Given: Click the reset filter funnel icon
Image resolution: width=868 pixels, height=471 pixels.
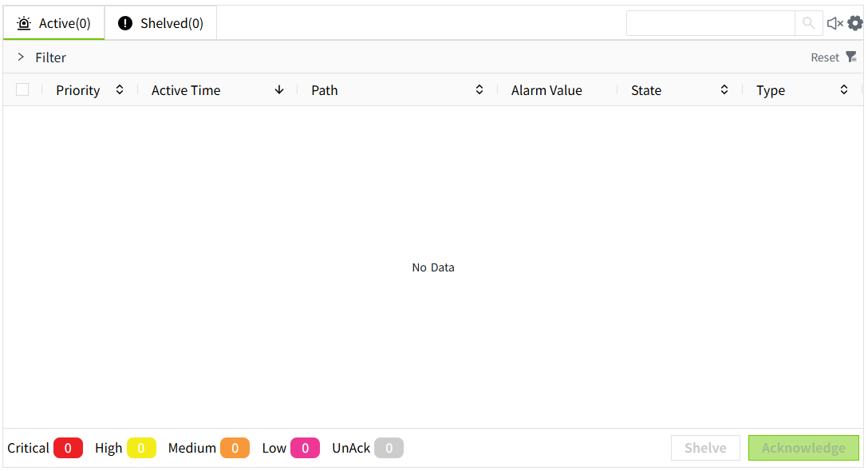Looking at the screenshot, I should click(x=851, y=57).
